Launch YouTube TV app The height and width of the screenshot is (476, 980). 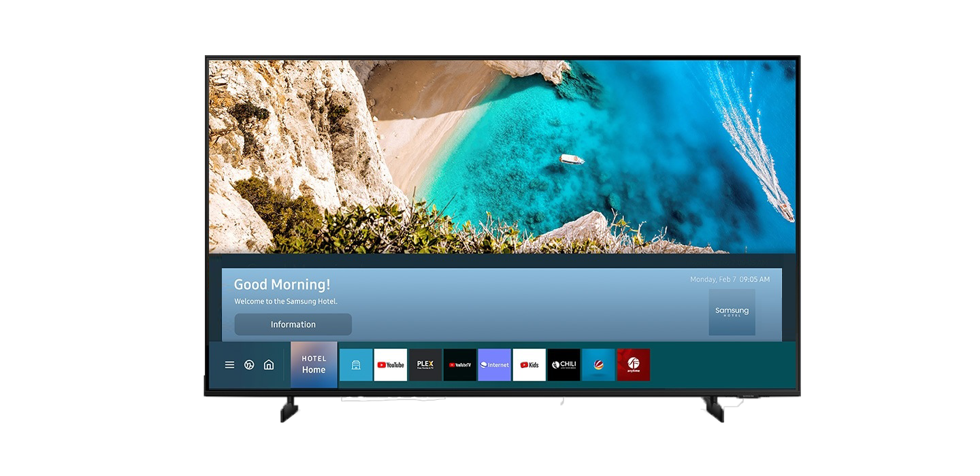pyautogui.click(x=460, y=365)
